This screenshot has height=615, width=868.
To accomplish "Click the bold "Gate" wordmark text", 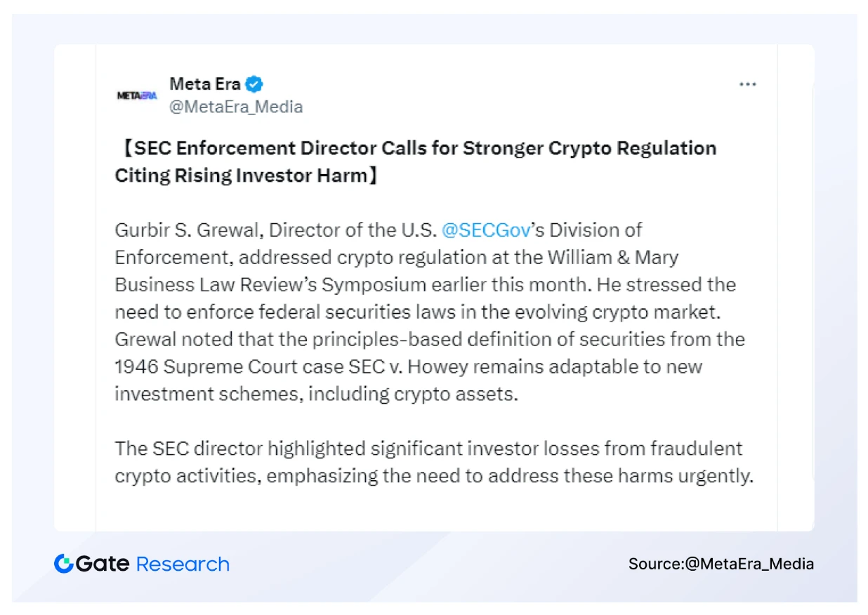I will [103, 564].
